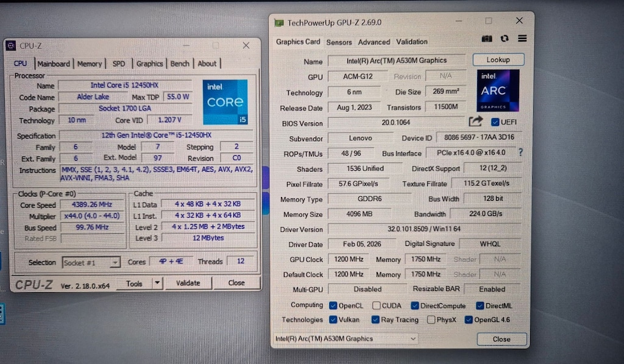The image size is (624, 364).
Task: Open the About tab in CPU-Z
Action: (207, 63)
